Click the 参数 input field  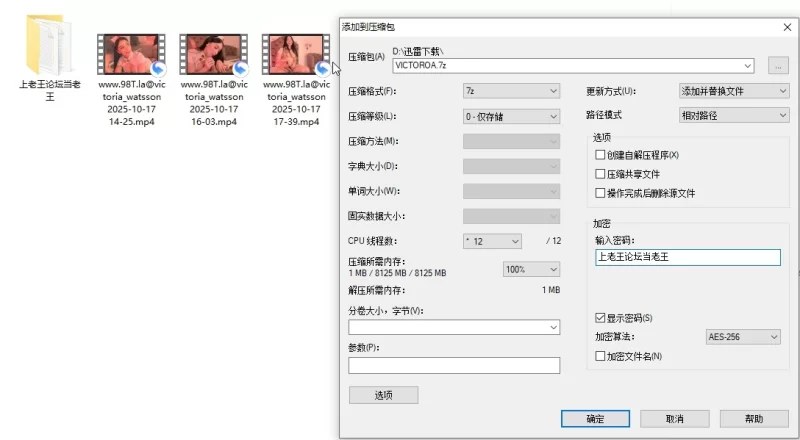[x=453, y=366]
